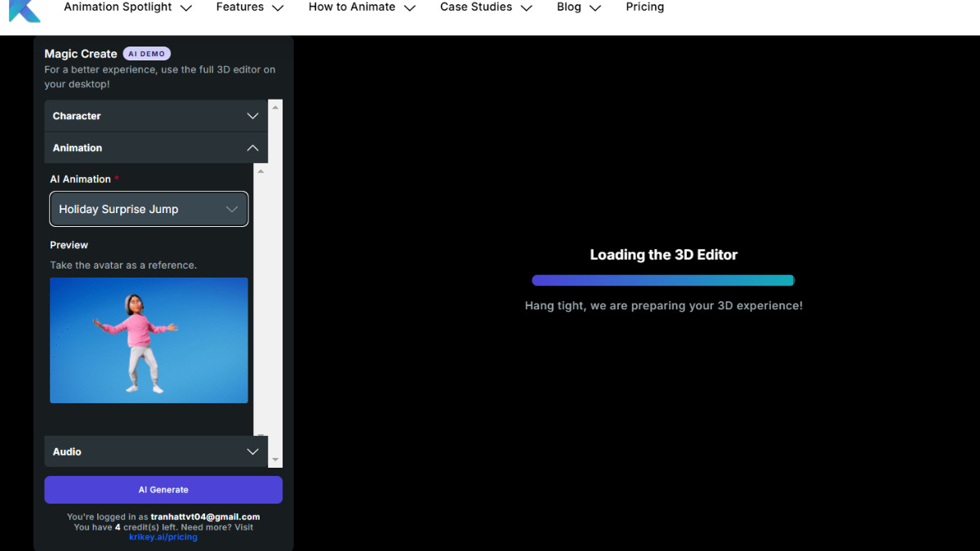Expand the Audio section chevron
980x551 pixels.
[252, 451]
